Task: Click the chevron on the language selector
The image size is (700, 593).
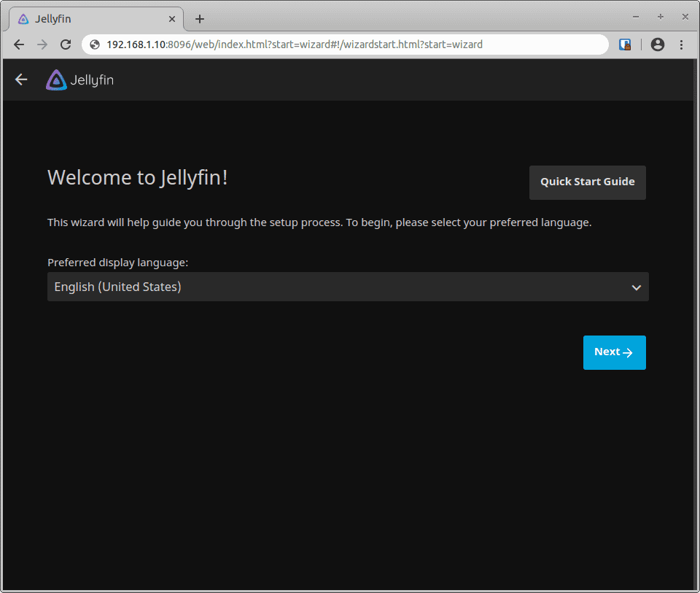Action: pos(635,287)
